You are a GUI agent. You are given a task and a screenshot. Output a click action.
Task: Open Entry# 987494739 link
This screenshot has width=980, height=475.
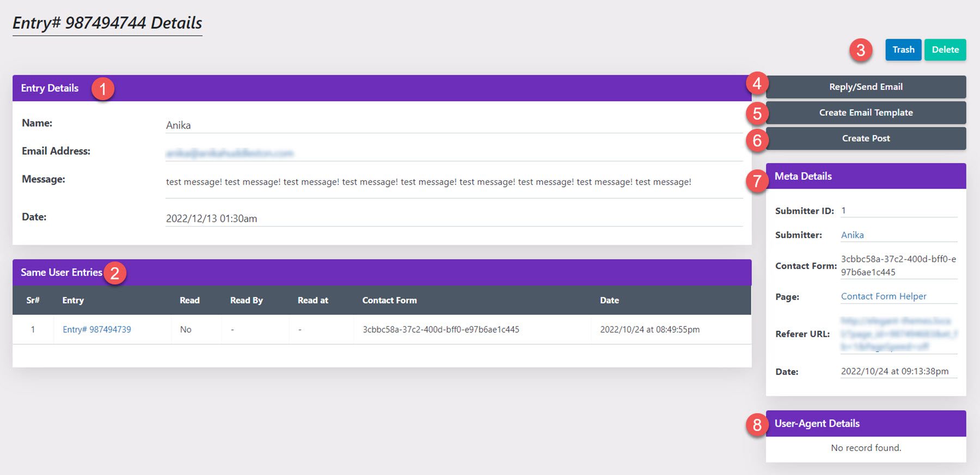pyautogui.click(x=97, y=330)
